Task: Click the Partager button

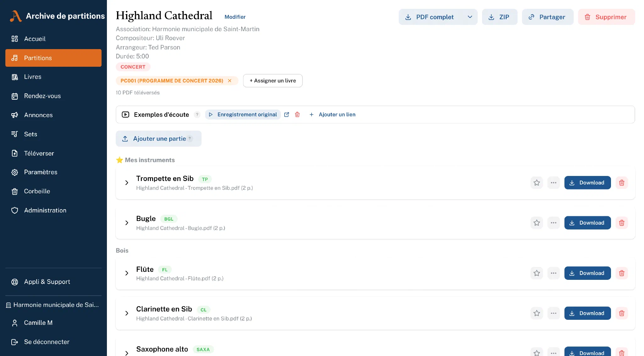Action: pos(547,17)
